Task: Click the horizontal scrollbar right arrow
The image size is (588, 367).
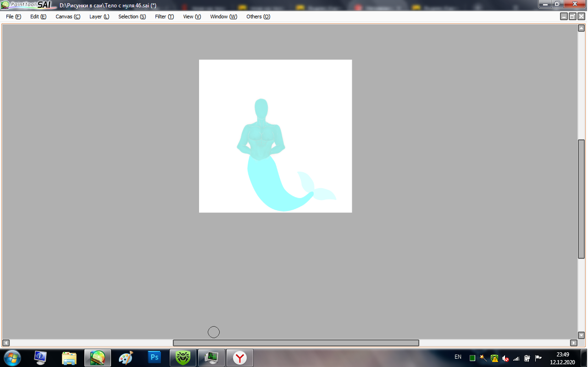Action: (x=573, y=343)
